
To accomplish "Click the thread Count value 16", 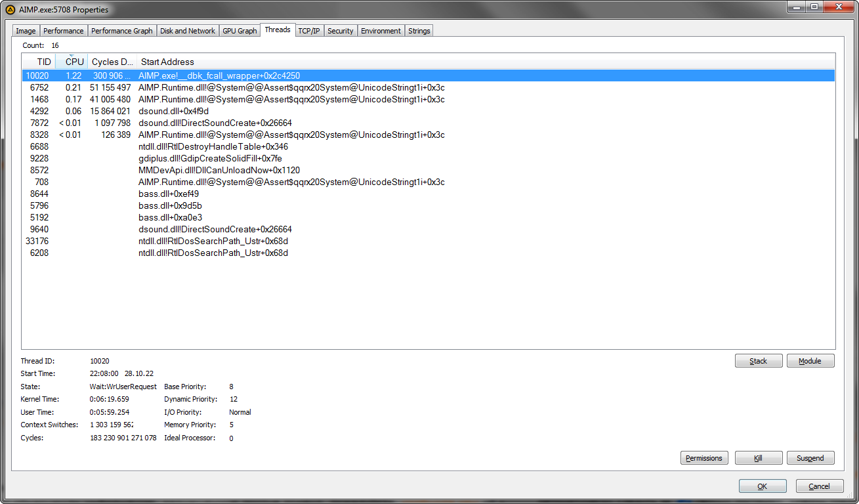I will [x=55, y=45].
